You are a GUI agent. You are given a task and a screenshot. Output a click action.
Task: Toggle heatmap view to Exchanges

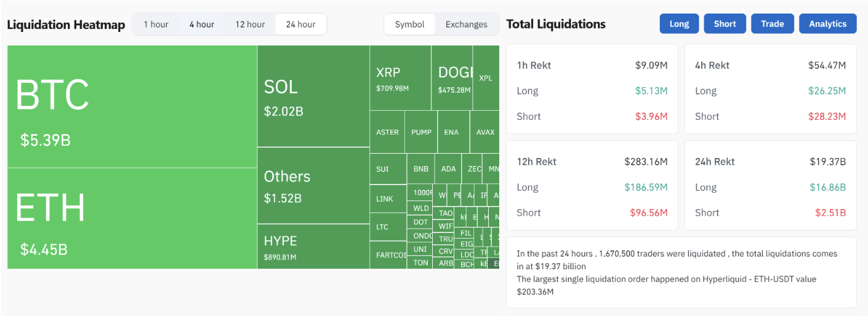click(x=466, y=25)
